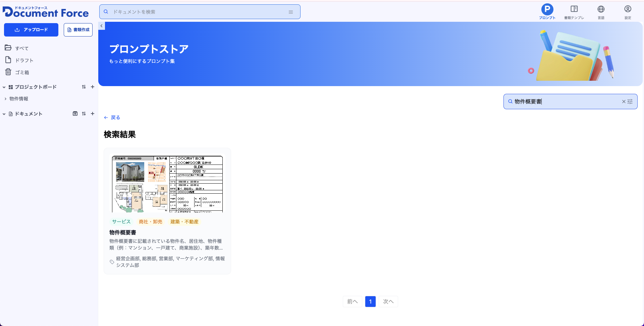This screenshot has height=326, width=644.
Task: Collapse the ドキュメント section
Action: click(x=4, y=114)
